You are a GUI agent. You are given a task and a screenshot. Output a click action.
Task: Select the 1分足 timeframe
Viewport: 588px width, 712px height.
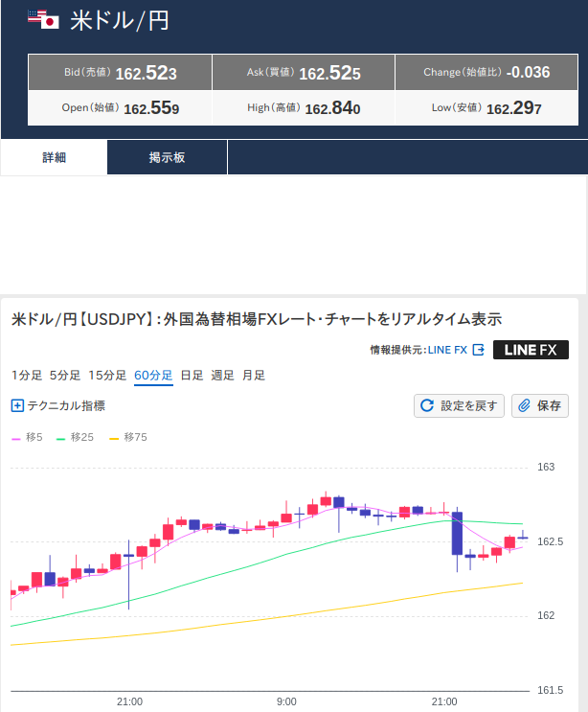point(27,375)
